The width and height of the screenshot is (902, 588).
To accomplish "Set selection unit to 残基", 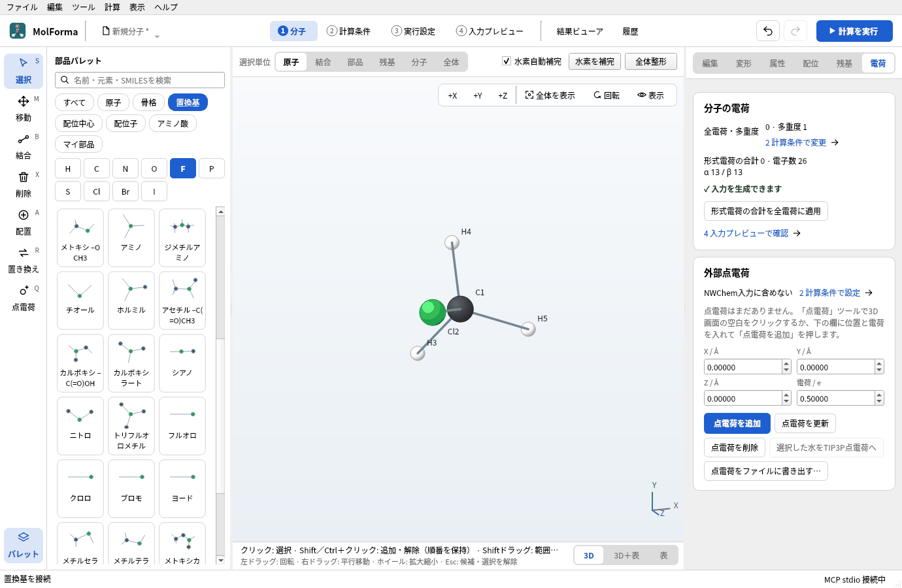I will click(x=387, y=62).
